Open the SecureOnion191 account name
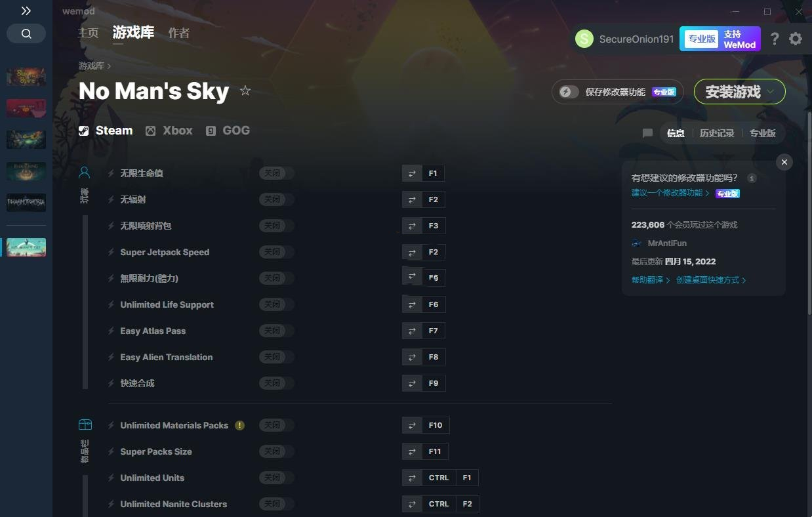The image size is (812, 517). pos(636,39)
